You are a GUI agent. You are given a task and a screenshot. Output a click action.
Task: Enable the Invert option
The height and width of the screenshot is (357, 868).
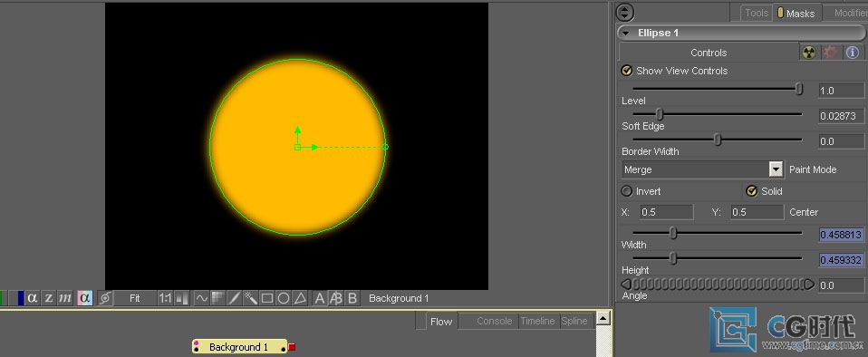[627, 191]
